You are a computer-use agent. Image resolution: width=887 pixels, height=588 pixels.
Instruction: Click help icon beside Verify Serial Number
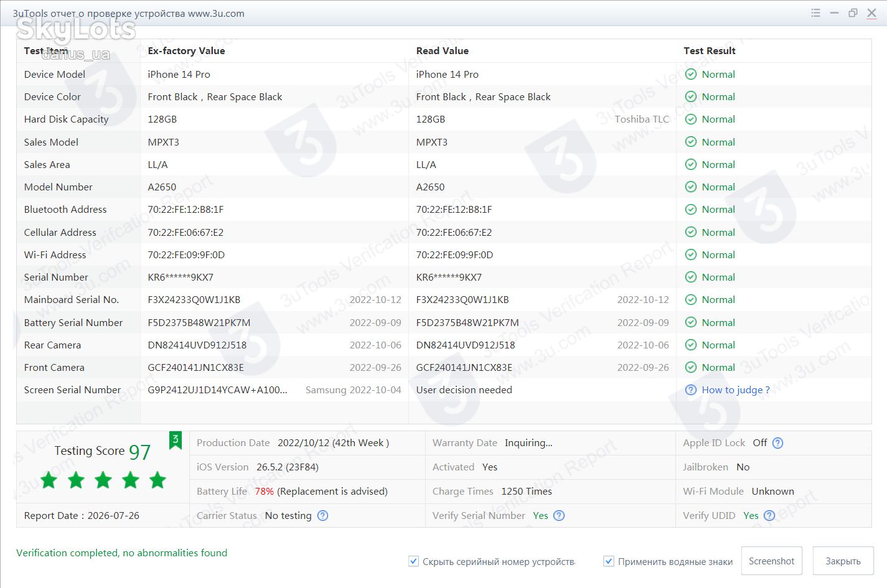pos(559,515)
